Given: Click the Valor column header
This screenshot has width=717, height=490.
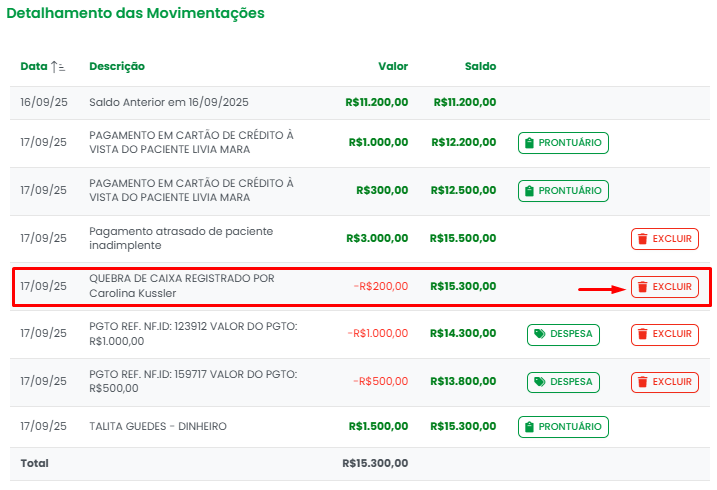Looking at the screenshot, I should point(392,67).
